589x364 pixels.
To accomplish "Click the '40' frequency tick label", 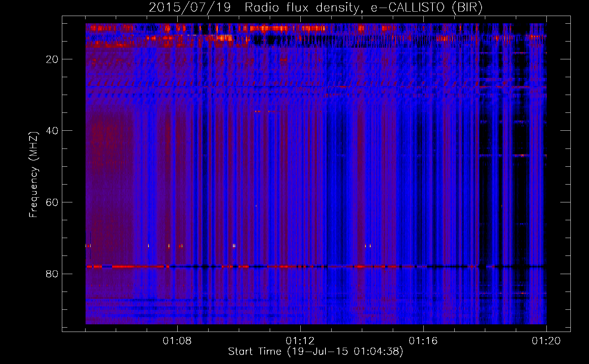I will (52, 131).
